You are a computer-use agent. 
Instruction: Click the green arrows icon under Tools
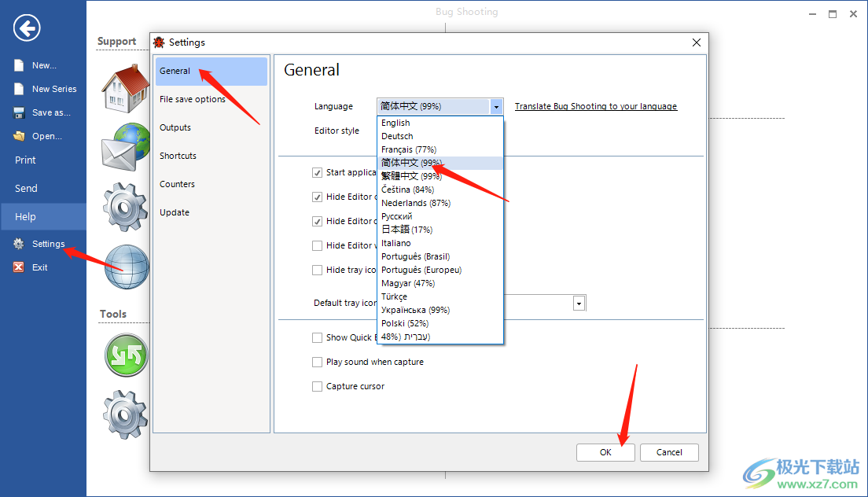pyautogui.click(x=127, y=355)
